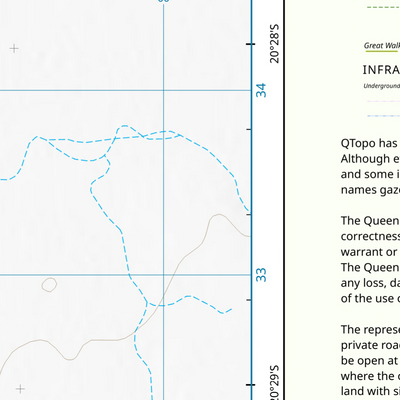Image resolution: width=400 pixels, height=400 pixels.
Task: Click the pink dashed legend line sample
Action: (383, 101)
